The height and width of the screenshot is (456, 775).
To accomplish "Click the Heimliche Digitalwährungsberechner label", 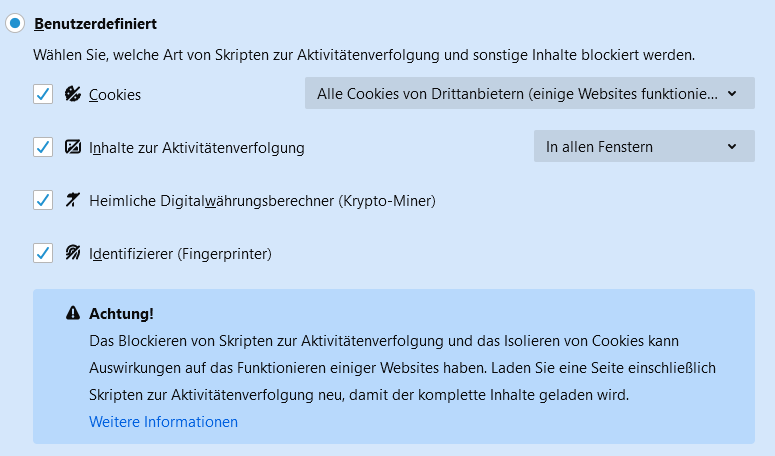I will 262,201.
